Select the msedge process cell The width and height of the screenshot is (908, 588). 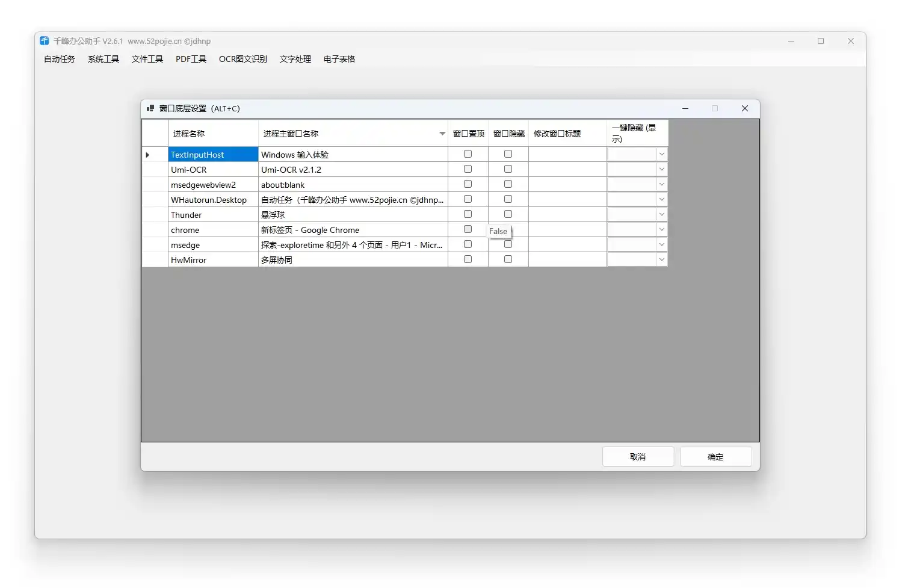[213, 245]
